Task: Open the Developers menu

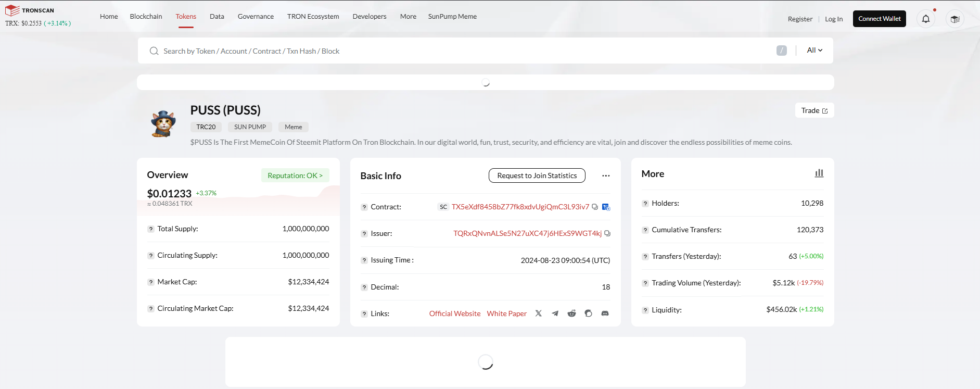Action: click(370, 16)
